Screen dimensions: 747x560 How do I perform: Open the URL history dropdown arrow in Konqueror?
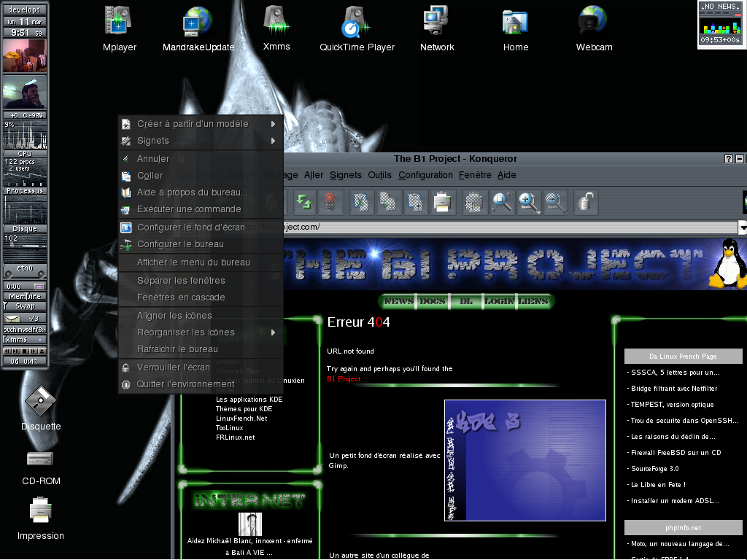click(x=743, y=227)
